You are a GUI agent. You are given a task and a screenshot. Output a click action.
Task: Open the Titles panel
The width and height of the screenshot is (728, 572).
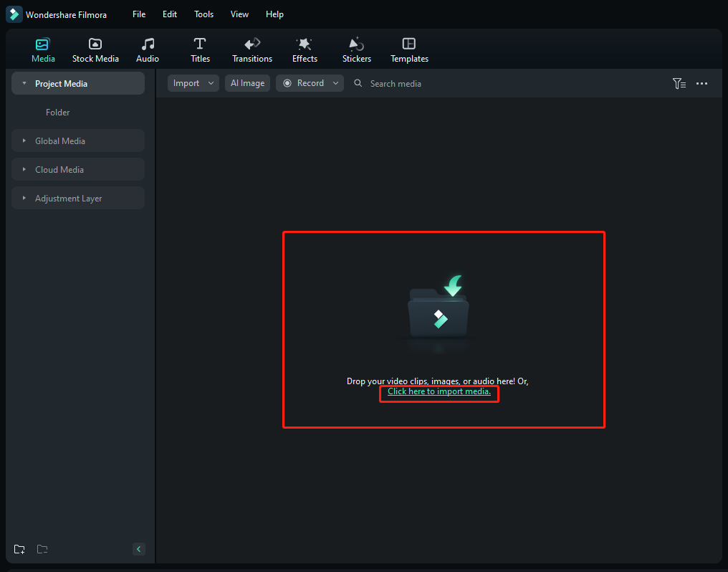click(200, 50)
